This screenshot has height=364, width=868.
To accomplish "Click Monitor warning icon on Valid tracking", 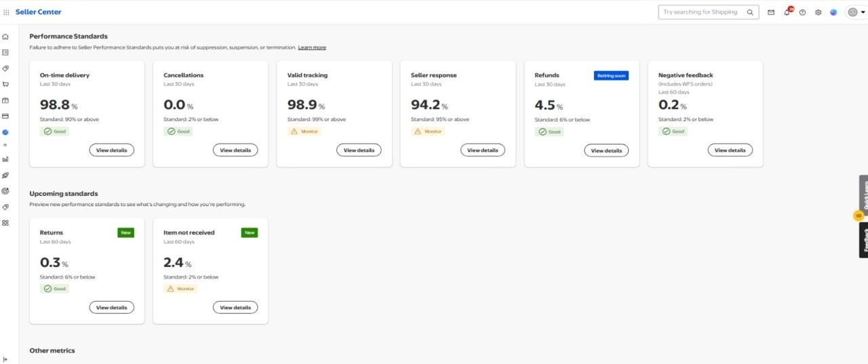I will tap(294, 132).
